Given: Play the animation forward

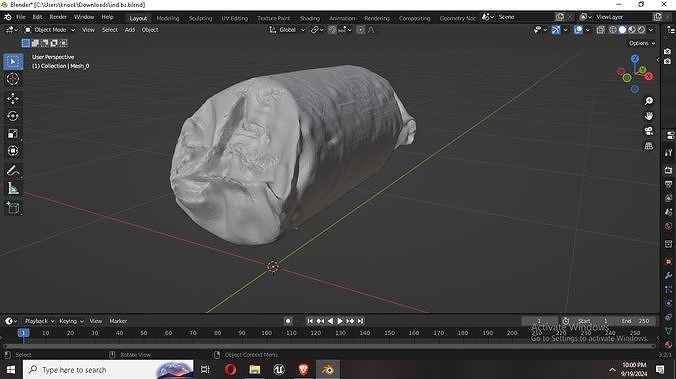Looking at the screenshot, I should tap(340, 321).
